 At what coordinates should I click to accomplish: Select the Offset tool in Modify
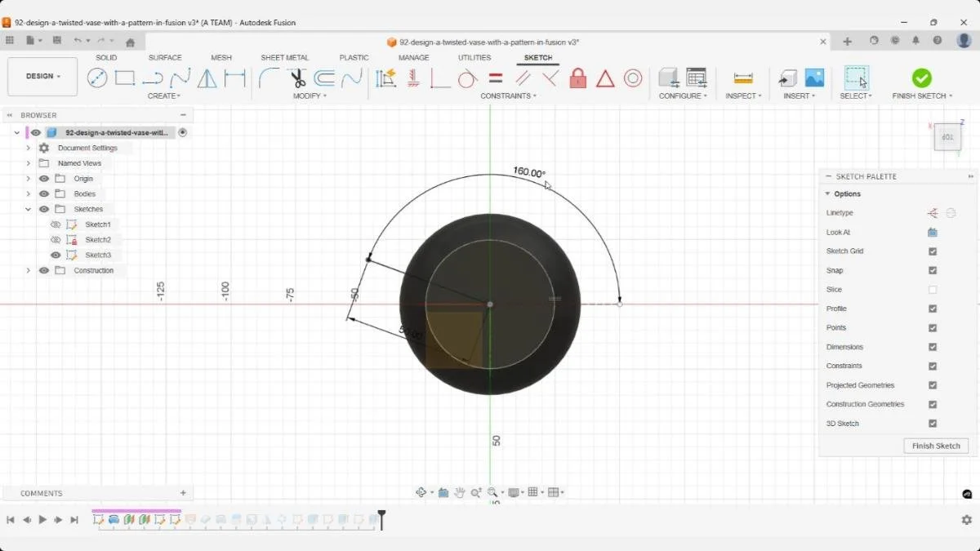point(325,78)
